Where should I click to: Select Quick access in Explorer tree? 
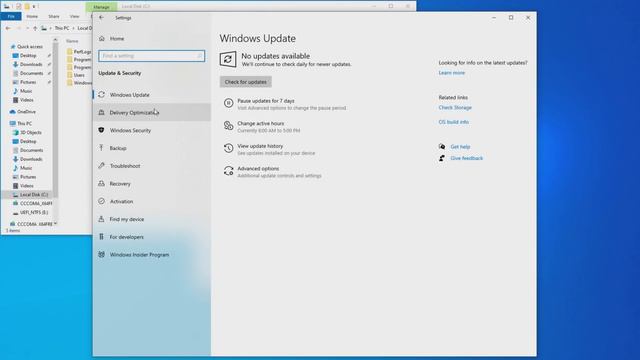tap(29, 47)
